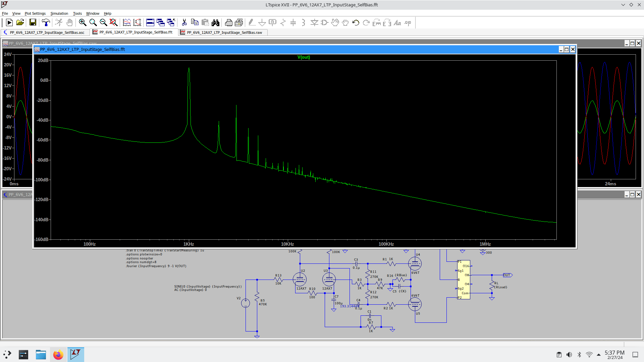Select the Draw Wire pencil tool
This screenshot has width=644, height=362.
[x=252, y=22]
